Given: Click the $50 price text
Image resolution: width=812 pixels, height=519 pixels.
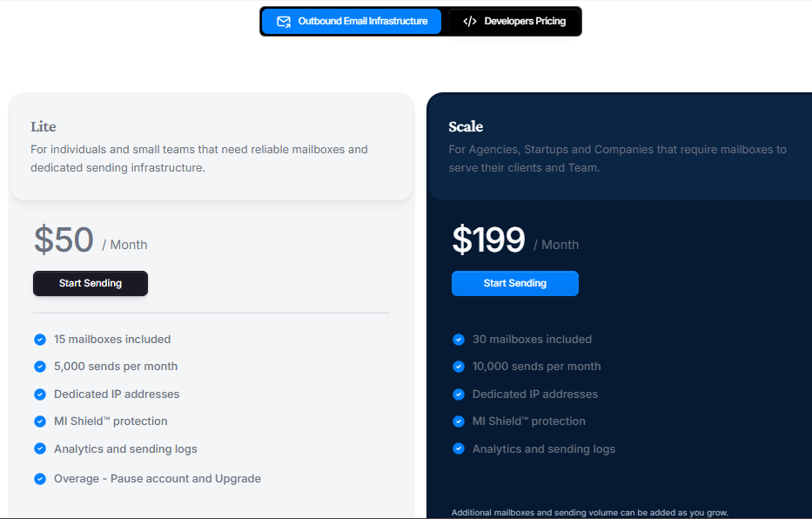Looking at the screenshot, I should point(64,239).
